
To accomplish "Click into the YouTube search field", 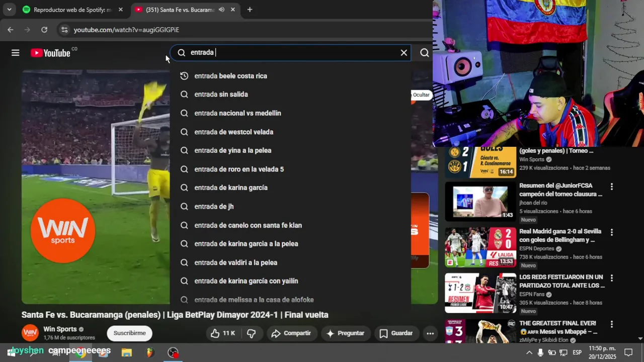I will click(291, 53).
